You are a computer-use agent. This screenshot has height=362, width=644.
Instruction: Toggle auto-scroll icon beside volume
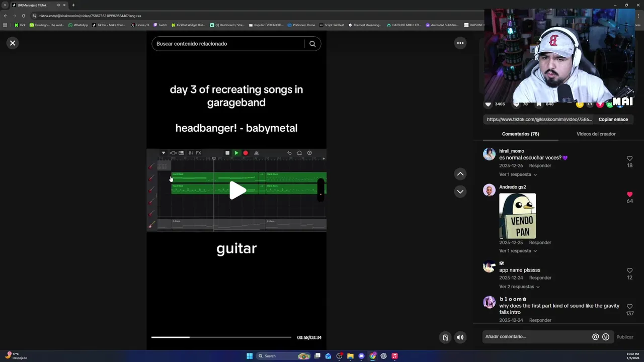tap(445, 337)
